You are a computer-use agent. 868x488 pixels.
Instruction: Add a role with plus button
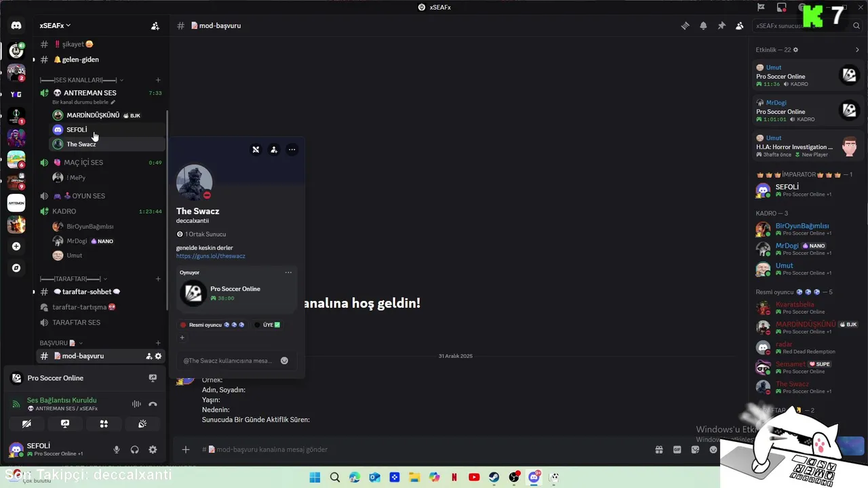[182, 338]
